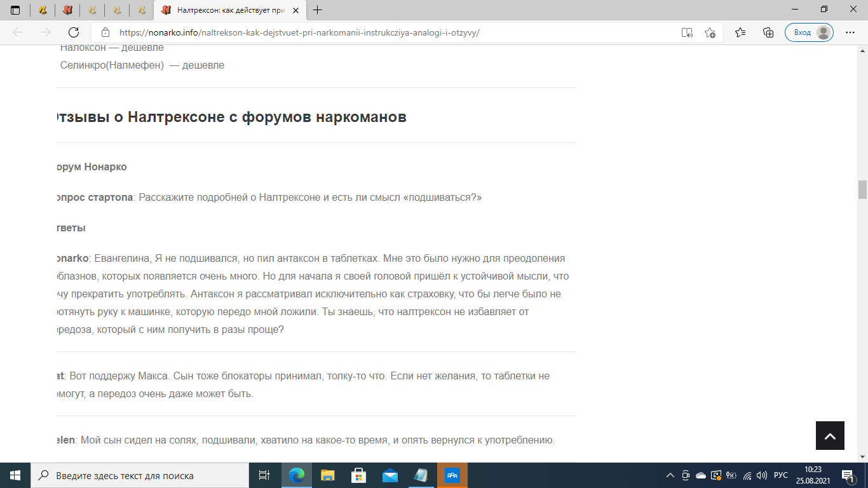Click the Windows taskbar search box
Viewport: 868px width, 488px height.
(140, 475)
